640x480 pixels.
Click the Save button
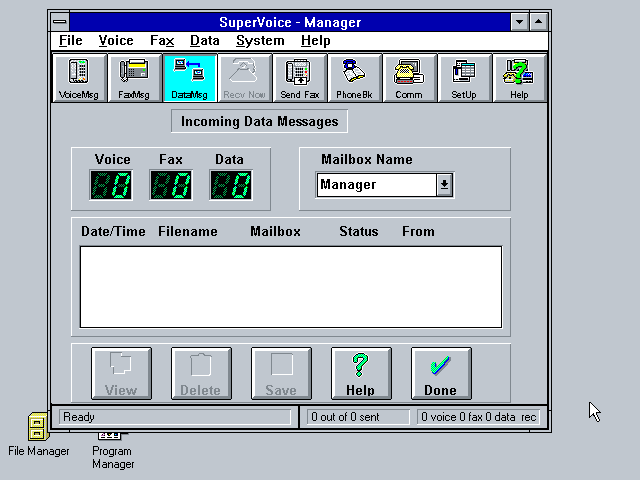[x=281, y=373]
